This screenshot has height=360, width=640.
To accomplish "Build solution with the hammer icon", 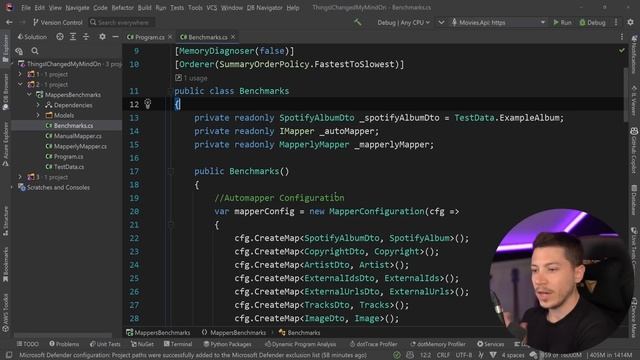I will [x=358, y=22].
